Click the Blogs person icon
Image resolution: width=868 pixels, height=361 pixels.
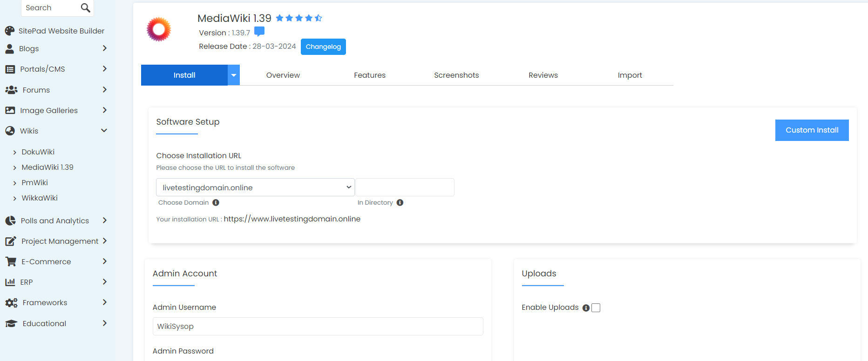click(9, 48)
